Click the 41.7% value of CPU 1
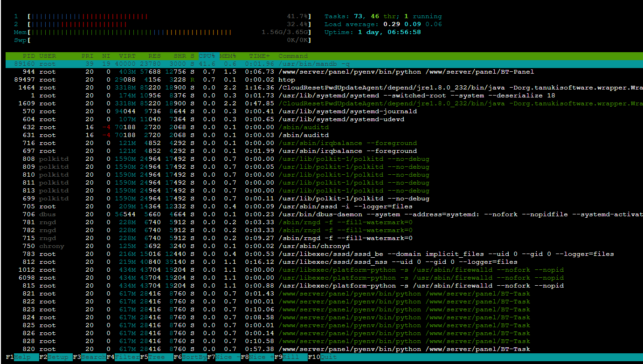 tap(297, 16)
